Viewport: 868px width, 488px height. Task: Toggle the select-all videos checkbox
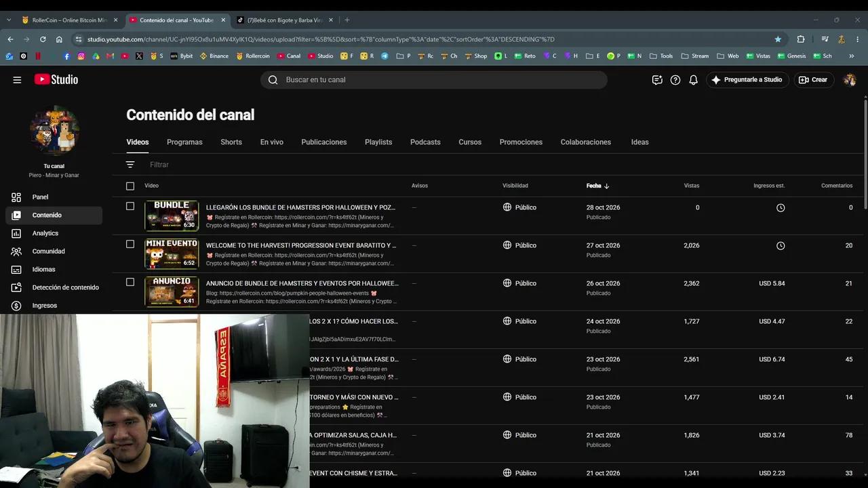130,186
